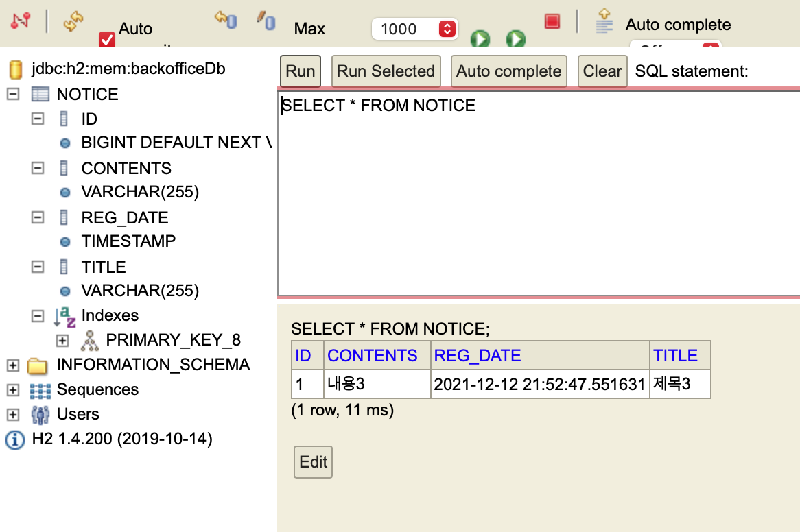Click TIMESTAMP type under REG_DATE
The width and height of the screenshot is (800, 532).
pos(128,241)
